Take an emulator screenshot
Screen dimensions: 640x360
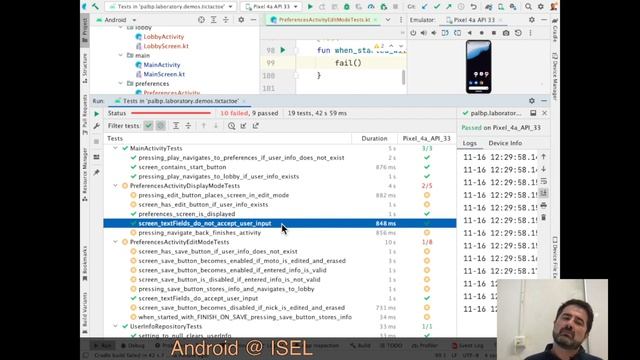[x=506, y=33]
